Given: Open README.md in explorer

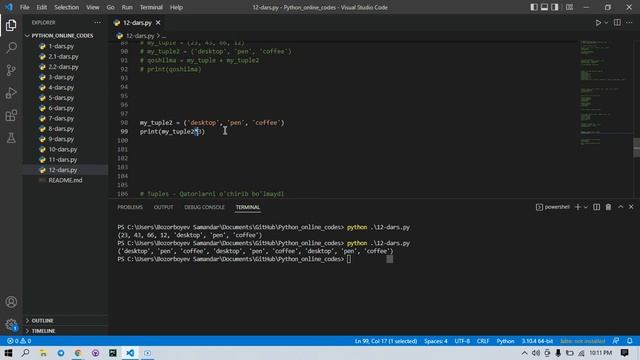Looking at the screenshot, I should [x=65, y=180].
